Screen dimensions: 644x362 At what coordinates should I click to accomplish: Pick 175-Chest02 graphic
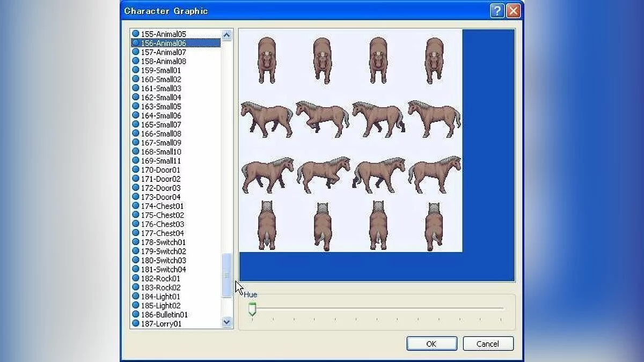tap(176, 215)
